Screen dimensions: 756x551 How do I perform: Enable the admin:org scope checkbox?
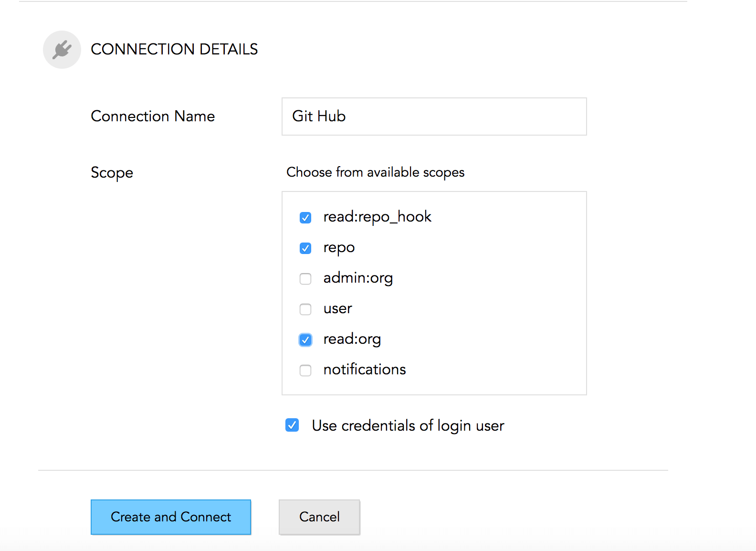(305, 279)
